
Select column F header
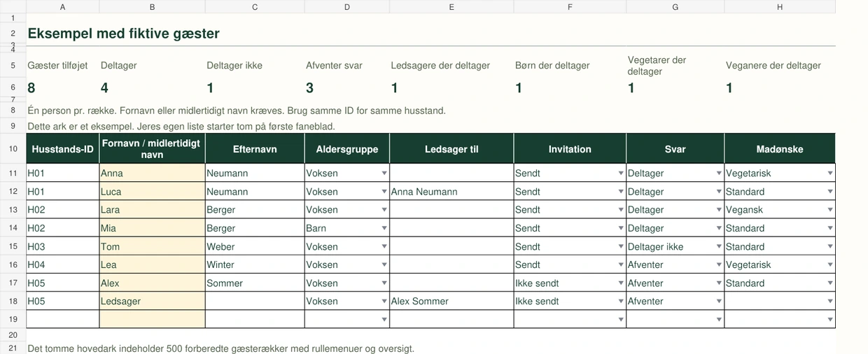click(570, 7)
